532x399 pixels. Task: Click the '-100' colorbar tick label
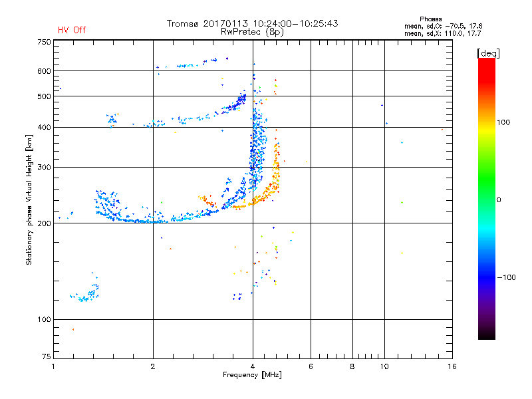[x=507, y=277]
